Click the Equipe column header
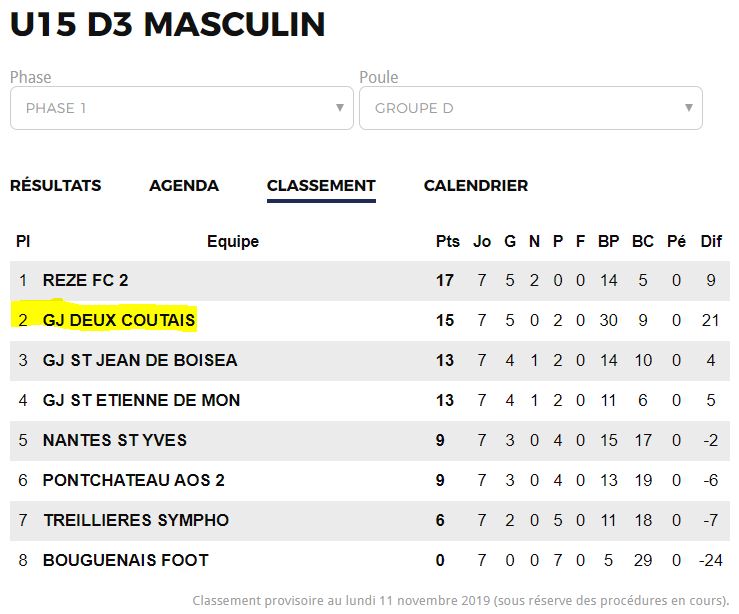Image resolution: width=739 pixels, height=614 pixels. coord(233,241)
